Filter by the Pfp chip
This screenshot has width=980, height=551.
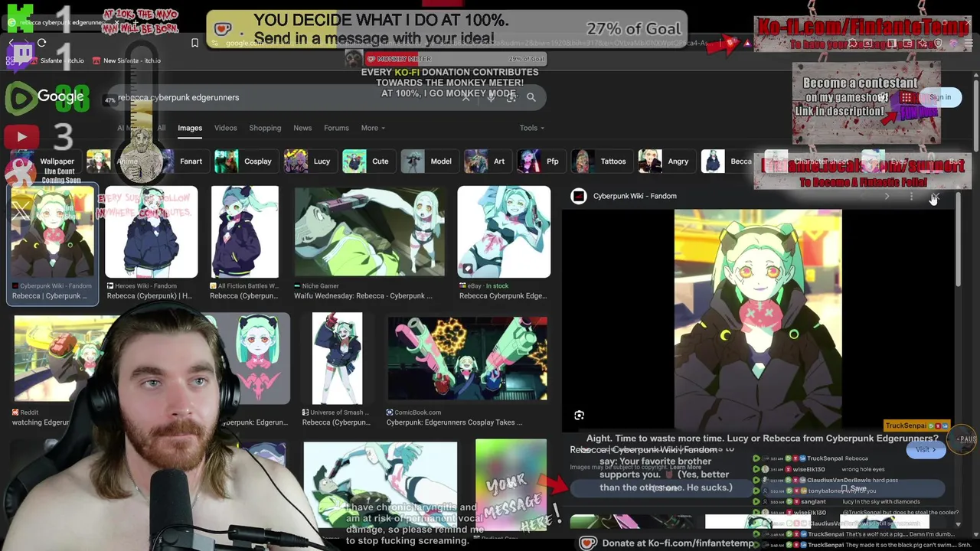point(540,161)
